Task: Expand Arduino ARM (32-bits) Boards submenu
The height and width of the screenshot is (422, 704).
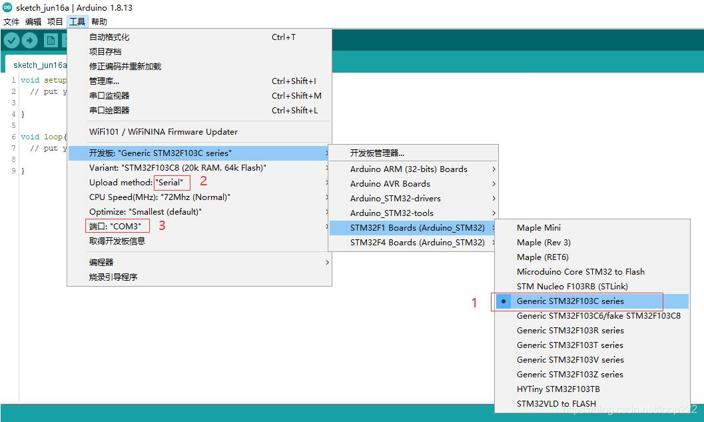Action: tap(414, 169)
